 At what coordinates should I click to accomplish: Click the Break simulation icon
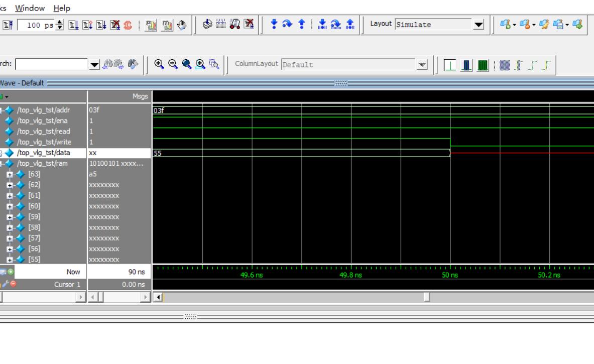tap(115, 25)
